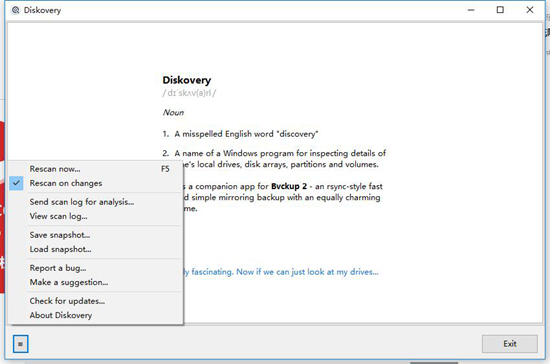Viewport: 550px width, 364px height.
Task: Click Check for updates... in menu
Action: [x=95, y=301]
